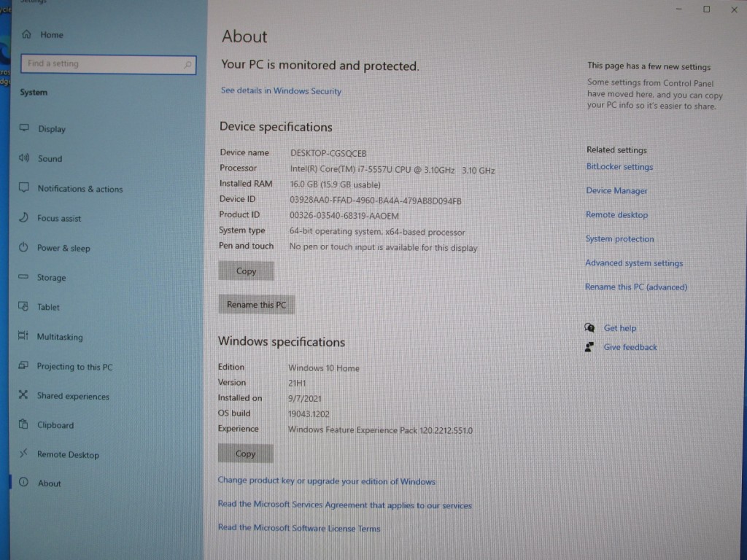Click the About info icon
The image size is (747, 560).
(x=23, y=483)
